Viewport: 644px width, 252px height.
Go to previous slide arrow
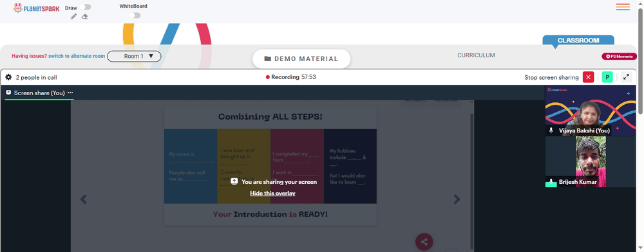tap(83, 199)
